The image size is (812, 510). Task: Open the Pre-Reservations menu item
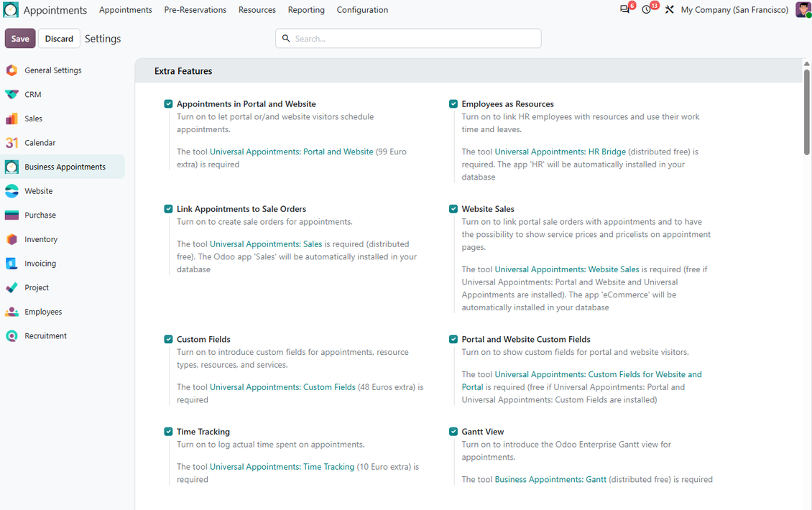pos(195,10)
